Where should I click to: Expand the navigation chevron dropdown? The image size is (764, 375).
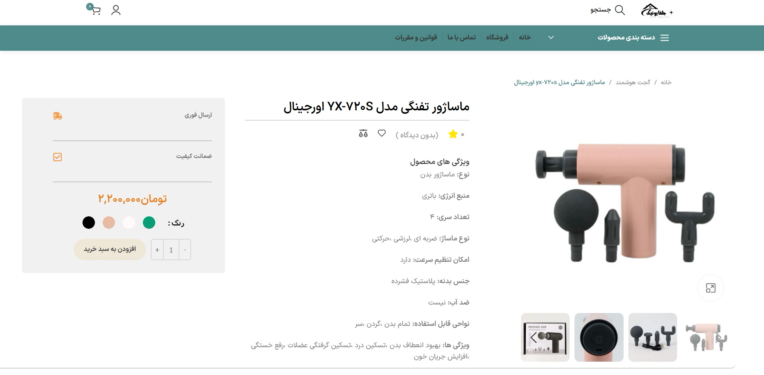point(551,38)
